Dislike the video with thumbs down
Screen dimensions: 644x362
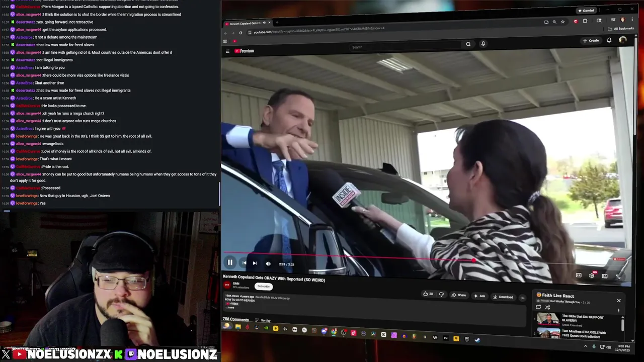442,295
